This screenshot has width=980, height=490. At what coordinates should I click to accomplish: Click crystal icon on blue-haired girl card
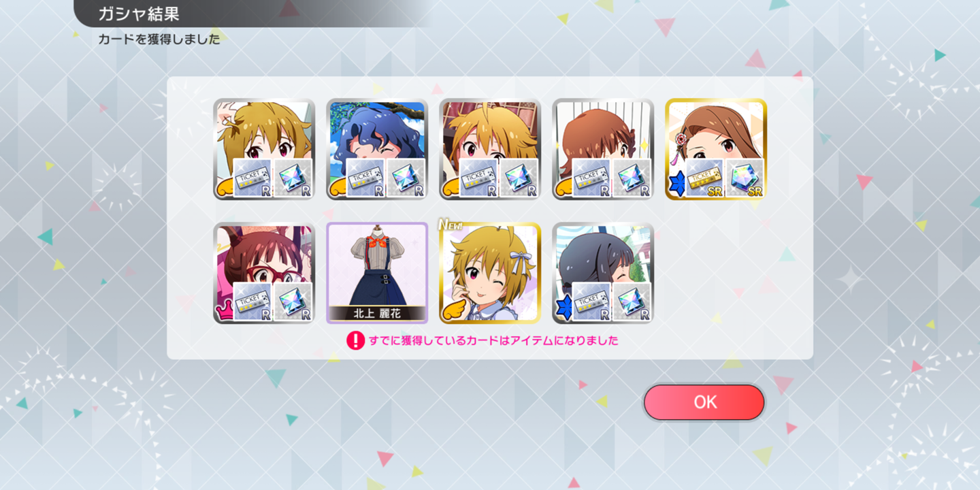click(x=406, y=178)
